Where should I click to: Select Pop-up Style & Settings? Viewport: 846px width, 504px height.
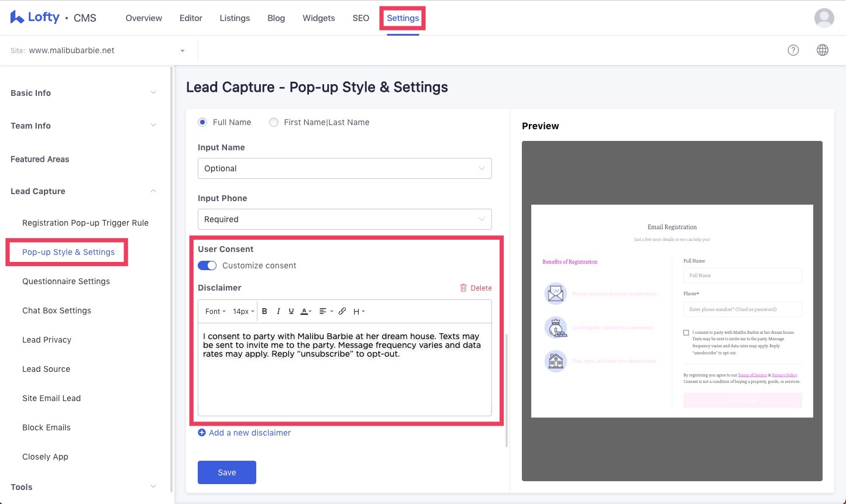pyautogui.click(x=68, y=252)
